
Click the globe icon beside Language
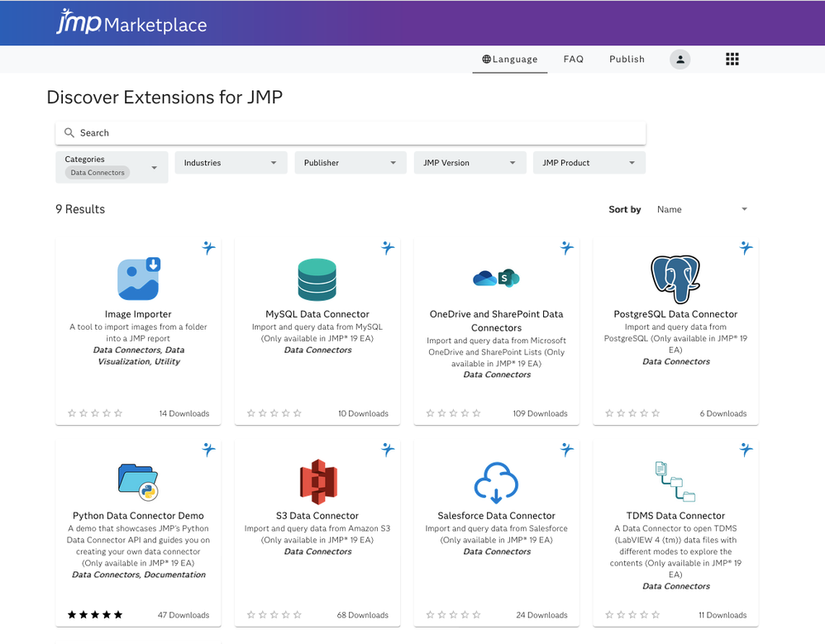487,60
